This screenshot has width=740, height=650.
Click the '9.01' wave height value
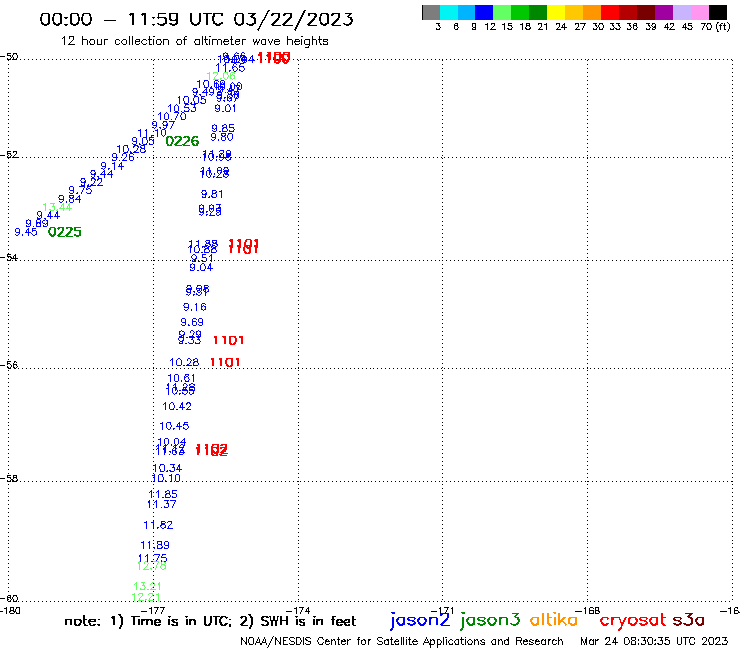225,108
